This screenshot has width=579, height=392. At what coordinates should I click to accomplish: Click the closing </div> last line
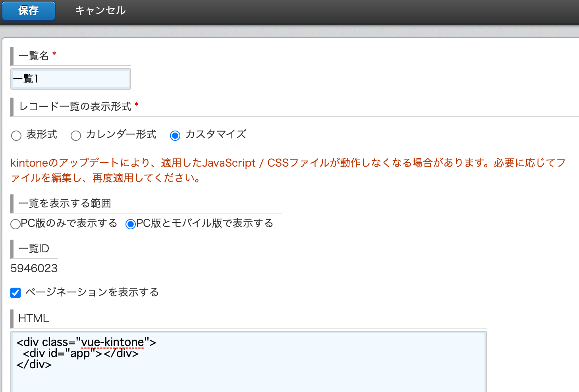[34, 364]
